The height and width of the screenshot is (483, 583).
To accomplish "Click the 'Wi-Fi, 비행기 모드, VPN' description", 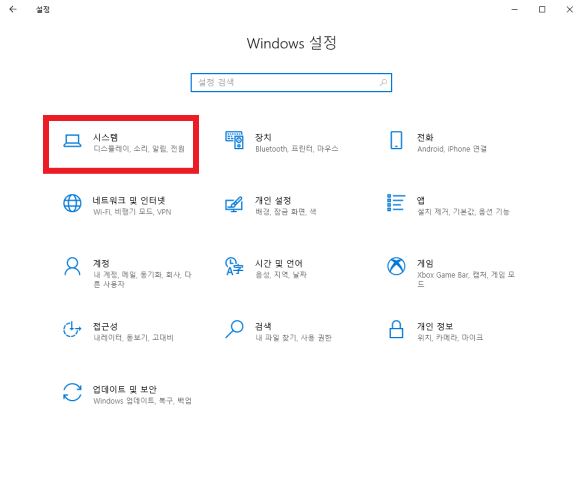I will click(x=132, y=212).
